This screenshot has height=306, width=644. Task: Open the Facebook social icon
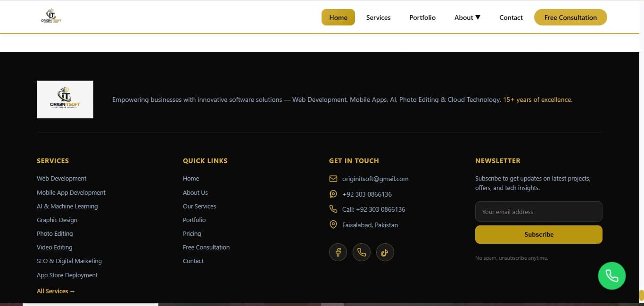click(338, 252)
